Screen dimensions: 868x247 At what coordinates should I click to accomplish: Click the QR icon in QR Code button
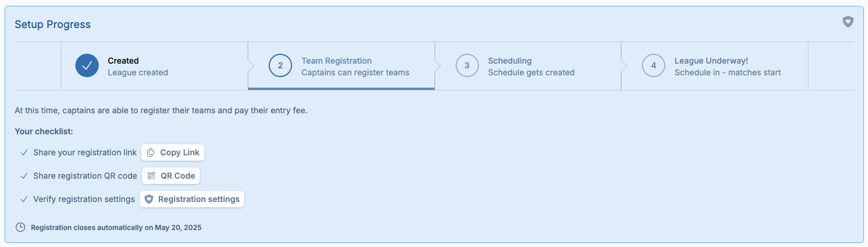pyautogui.click(x=151, y=176)
